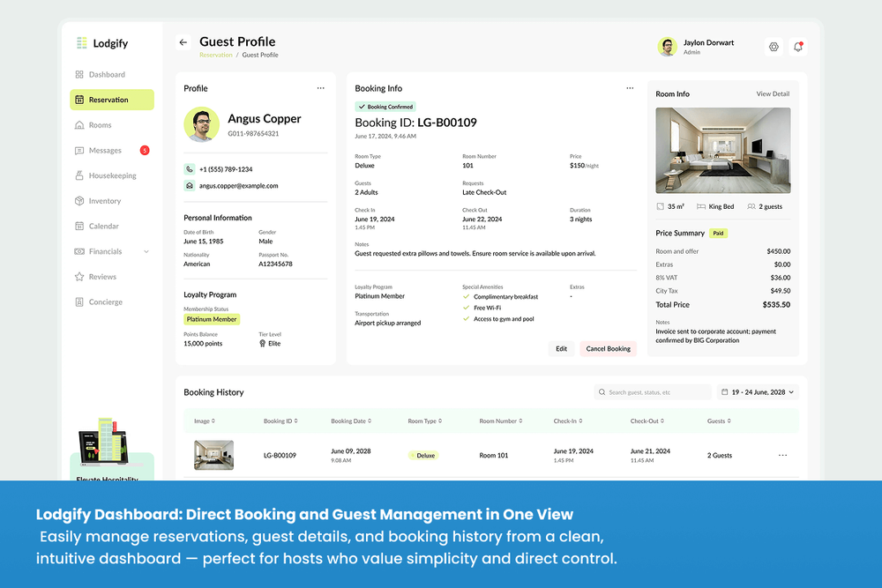Viewport: 882px width, 588px height.
Task: Click the Elite tier medal icon
Action: (x=263, y=344)
